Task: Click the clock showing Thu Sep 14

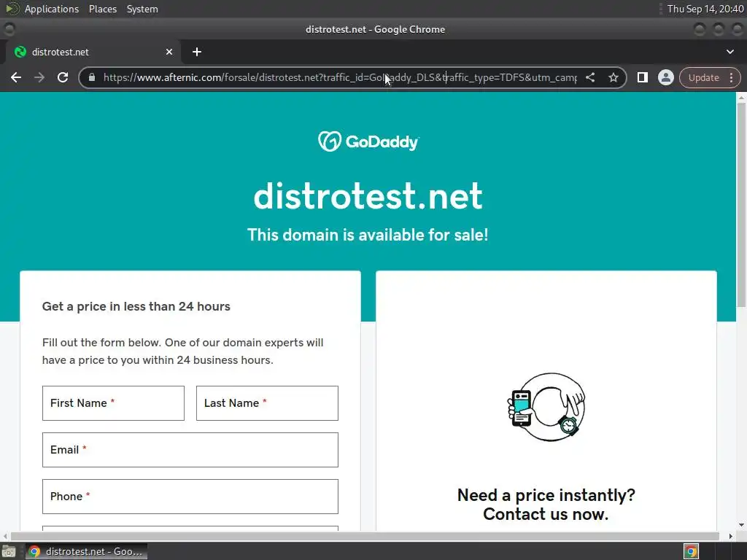Action: point(705,9)
